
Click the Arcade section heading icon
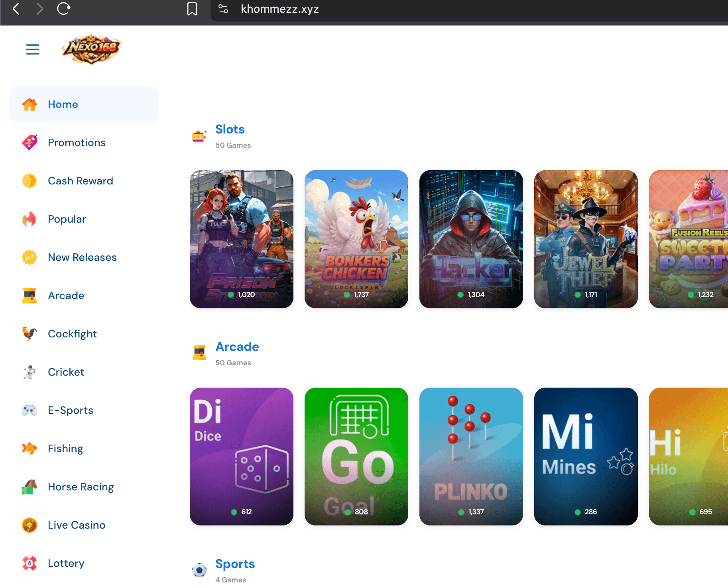click(x=199, y=353)
